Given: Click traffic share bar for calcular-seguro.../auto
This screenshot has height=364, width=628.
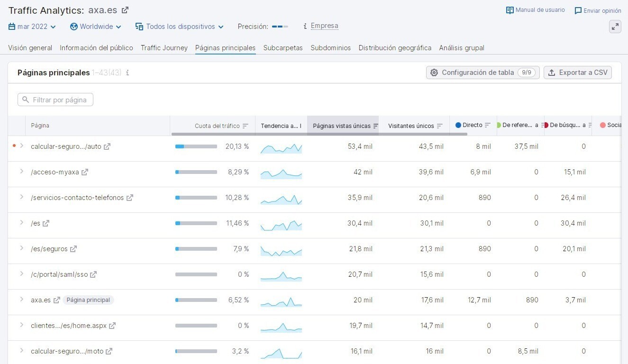Looking at the screenshot, I should (196, 146).
